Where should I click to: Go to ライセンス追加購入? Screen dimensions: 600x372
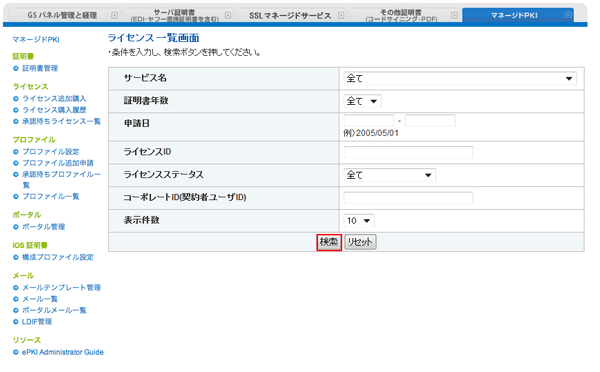[x=54, y=98]
